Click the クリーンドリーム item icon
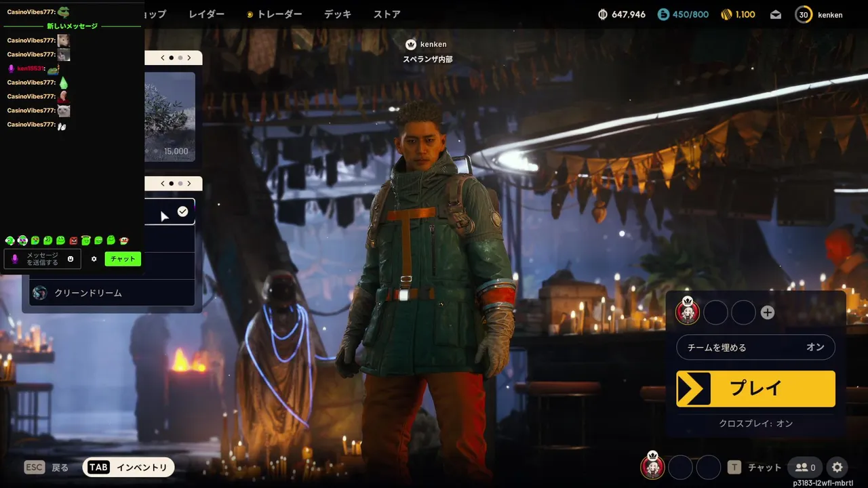The width and height of the screenshot is (868, 488). [x=40, y=293]
